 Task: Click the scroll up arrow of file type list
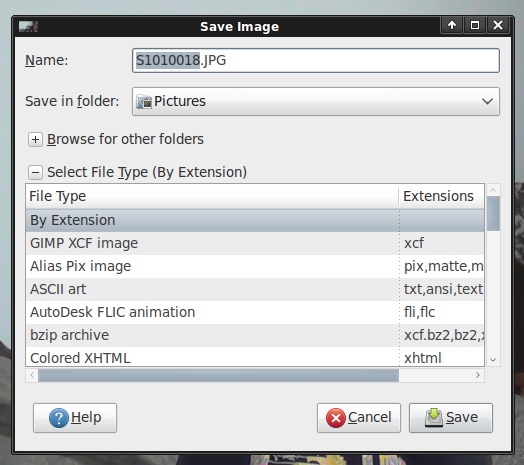tap(493, 191)
